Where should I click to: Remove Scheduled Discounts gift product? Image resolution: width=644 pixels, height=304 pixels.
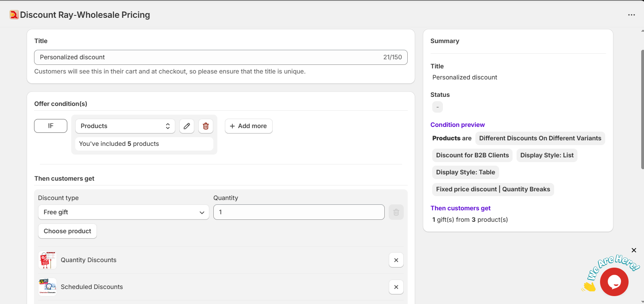click(x=396, y=287)
